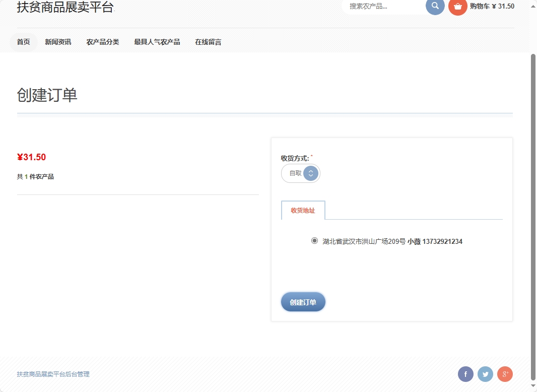This screenshot has width=537, height=392.
Task: Click the search magnifier icon
Action: coord(434,7)
